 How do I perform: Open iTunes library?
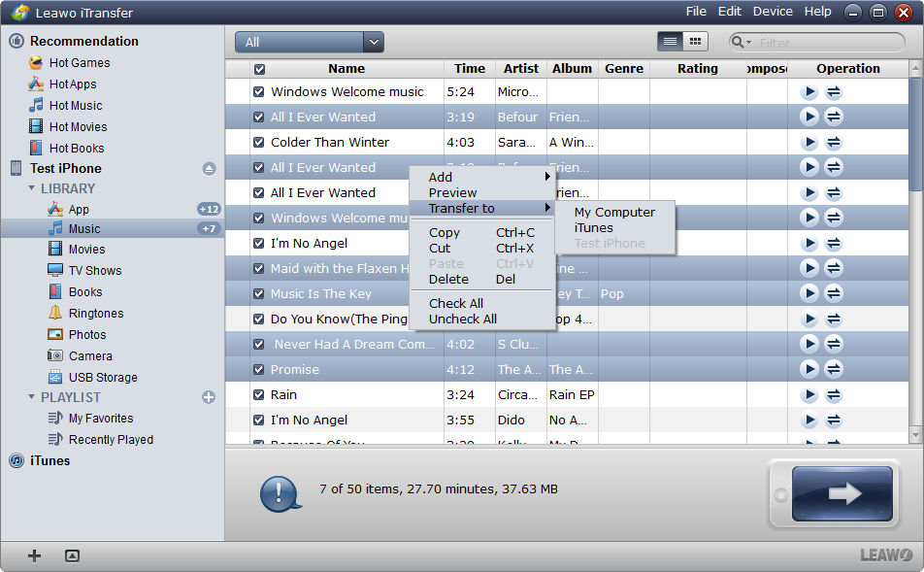[49, 460]
